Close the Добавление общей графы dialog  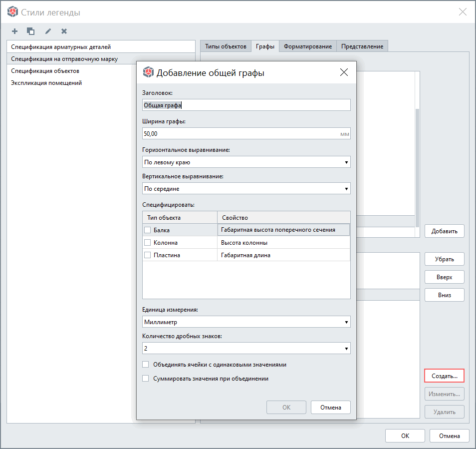pos(344,72)
